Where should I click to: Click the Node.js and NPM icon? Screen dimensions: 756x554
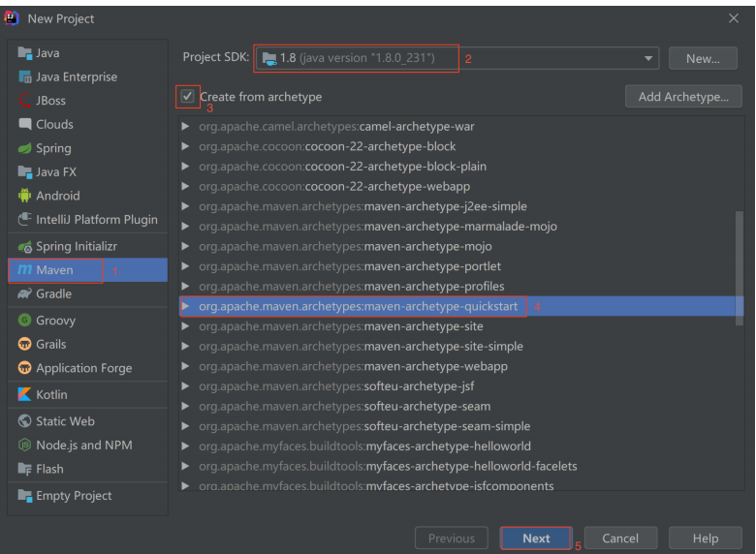(x=24, y=446)
